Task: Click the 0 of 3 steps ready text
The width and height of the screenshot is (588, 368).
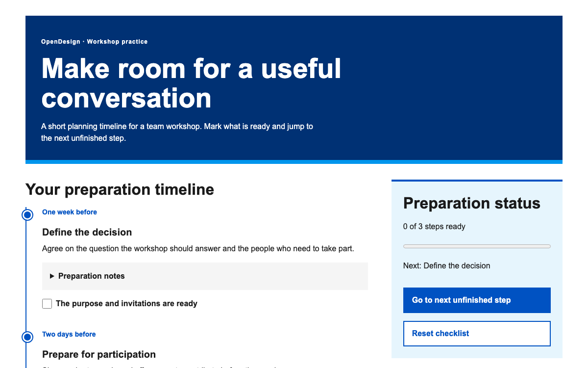Action: click(x=434, y=227)
